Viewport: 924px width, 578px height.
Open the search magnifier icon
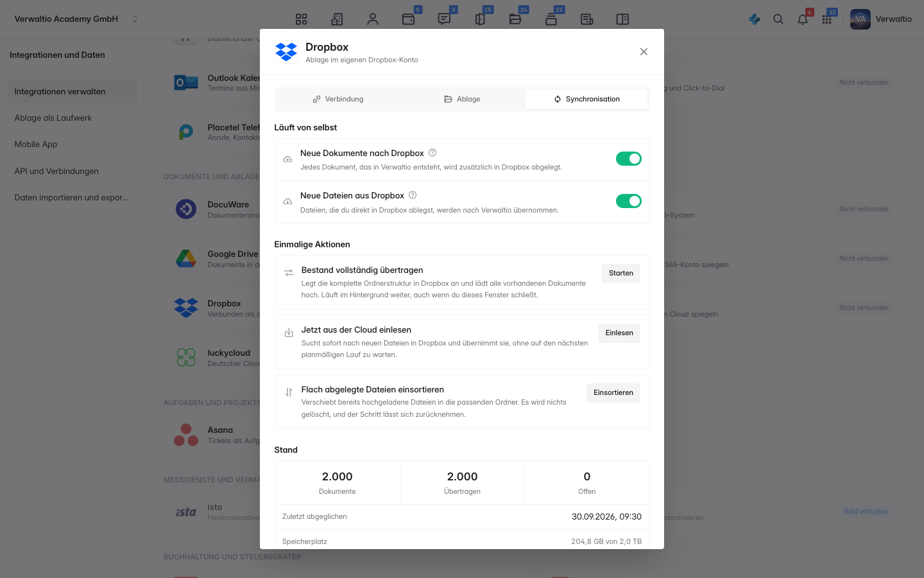click(x=778, y=19)
